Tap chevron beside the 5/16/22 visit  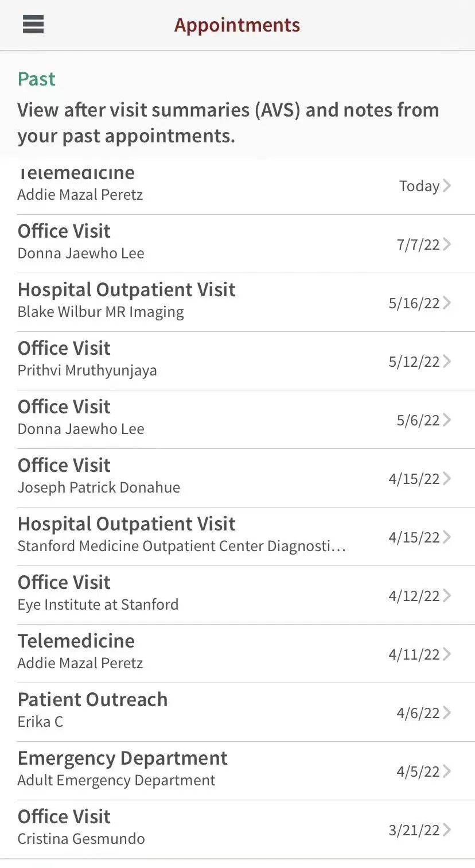447,303
